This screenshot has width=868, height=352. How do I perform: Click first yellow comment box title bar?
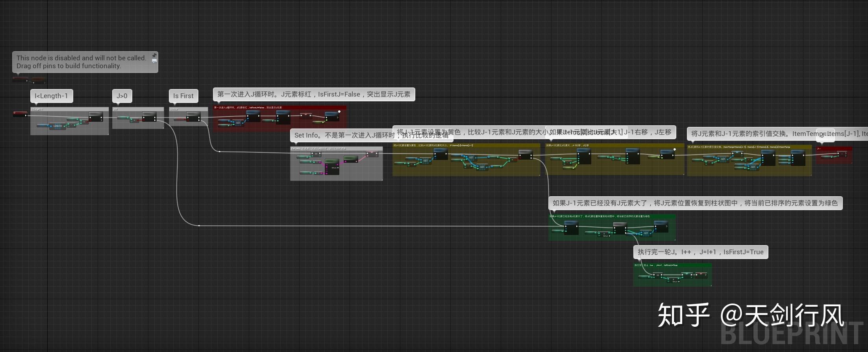point(466,145)
